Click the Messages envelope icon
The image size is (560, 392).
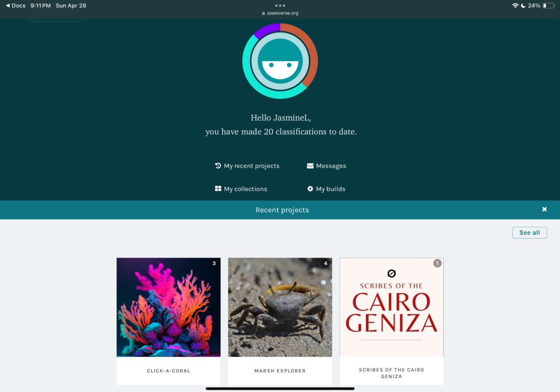[x=310, y=166]
